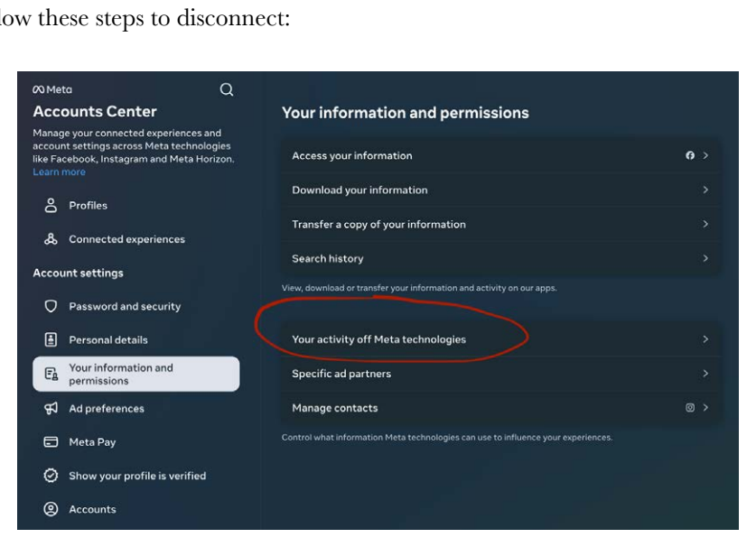Screen dimensions: 756x547
Task: Open Personal details using its ID icon
Action: pyautogui.click(x=51, y=339)
